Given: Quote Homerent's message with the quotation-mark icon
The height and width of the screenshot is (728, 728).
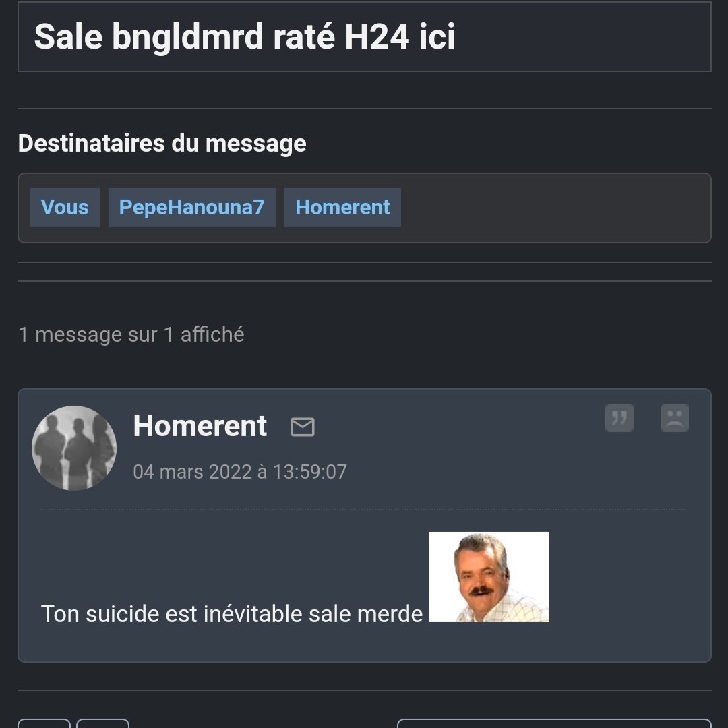Looking at the screenshot, I should coord(619,418).
